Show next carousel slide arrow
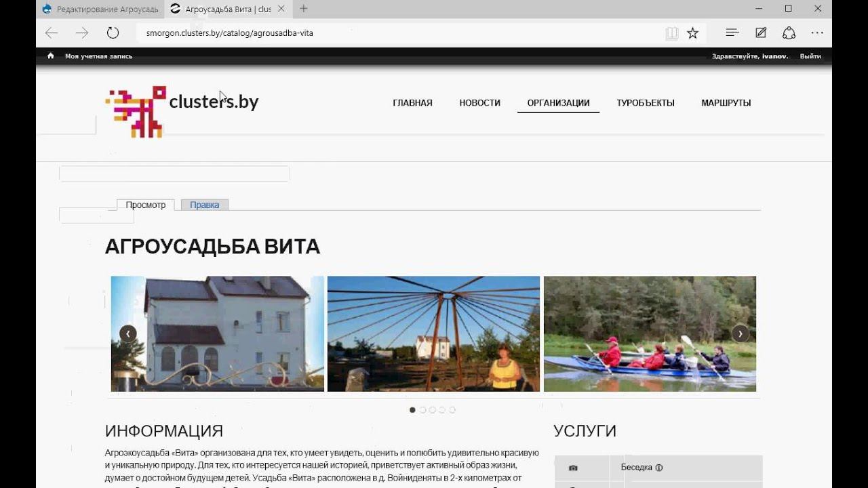Image resolution: width=868 pixels, height=488 pixels. coord(740,333)
